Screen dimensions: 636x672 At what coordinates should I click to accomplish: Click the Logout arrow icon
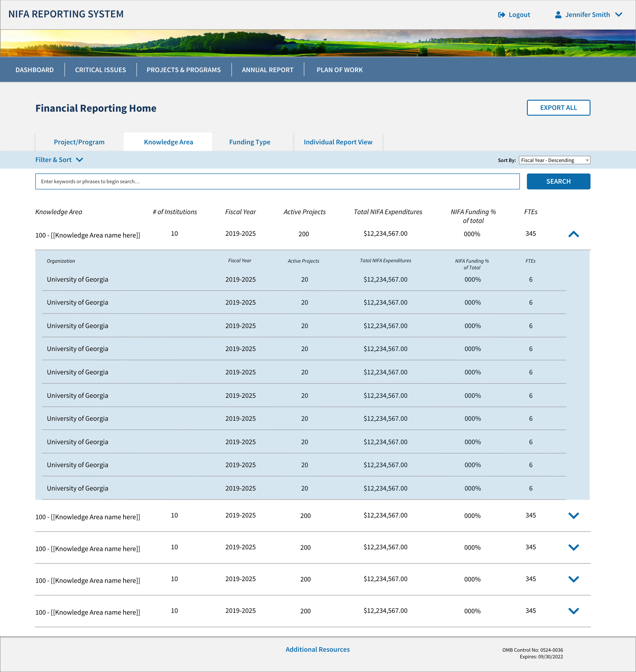click(x=501, y=15)
